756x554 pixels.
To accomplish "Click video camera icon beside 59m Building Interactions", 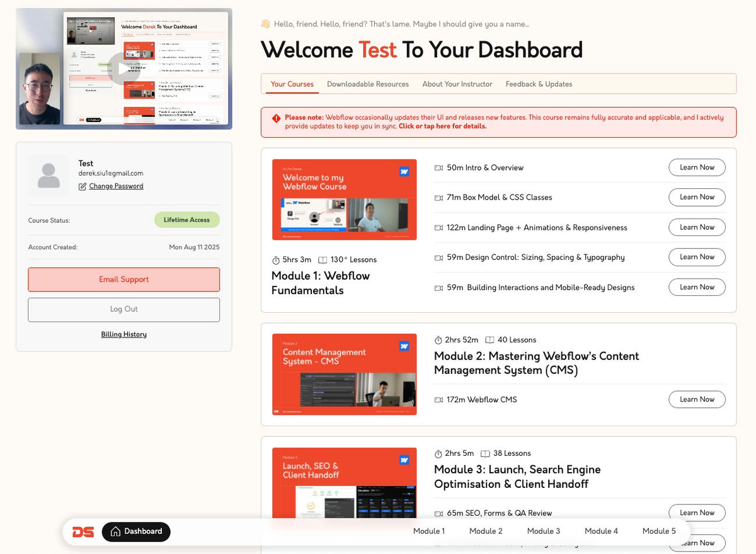I will [x=438, y=288].
